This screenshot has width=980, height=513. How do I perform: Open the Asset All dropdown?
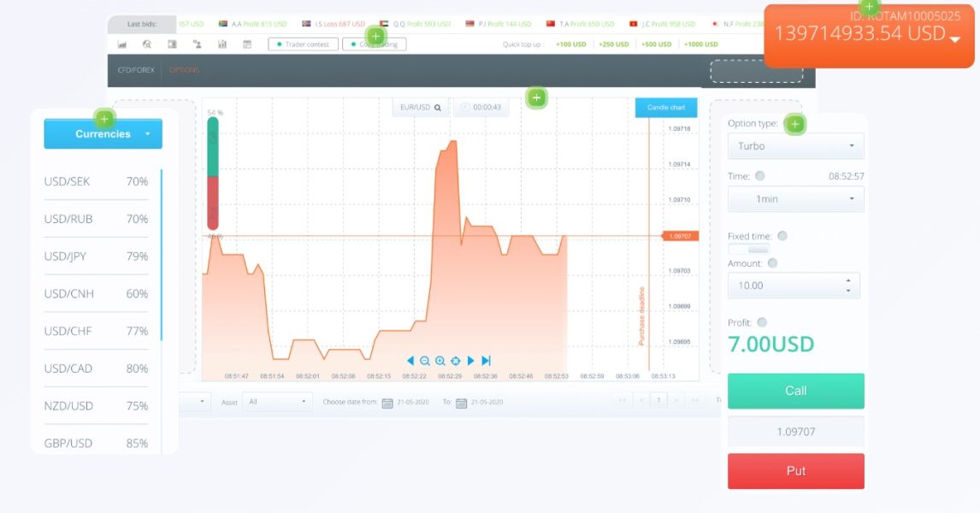277,401
